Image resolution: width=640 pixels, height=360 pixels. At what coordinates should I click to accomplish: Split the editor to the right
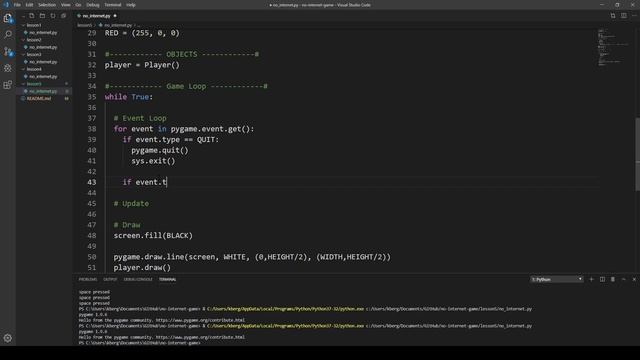pos(624,16)
